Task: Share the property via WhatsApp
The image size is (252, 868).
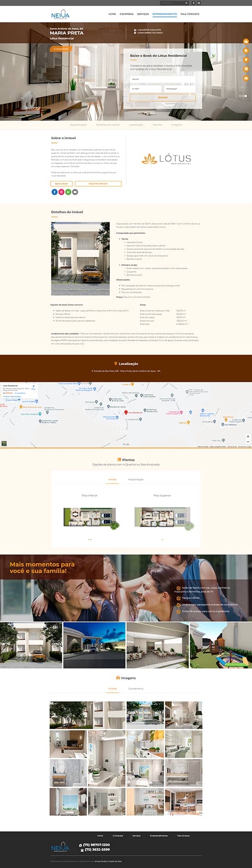Action: [x=68, y=192]
